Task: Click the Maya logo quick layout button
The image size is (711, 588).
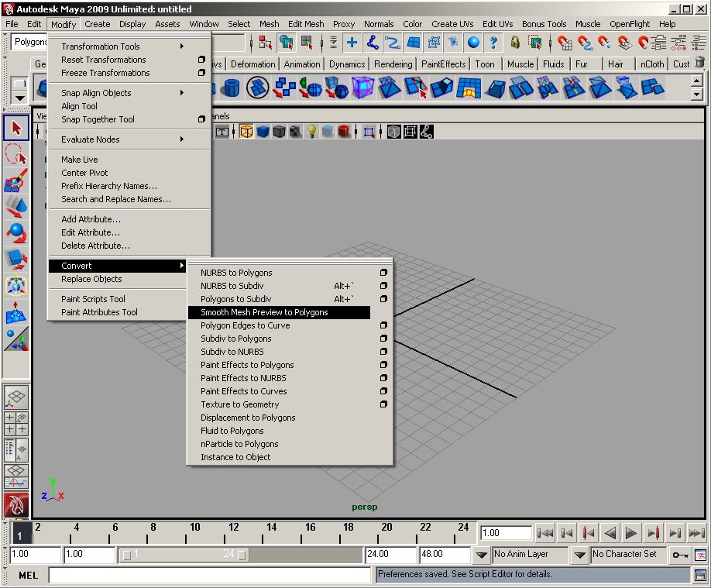Action: (x=16, y=504)
